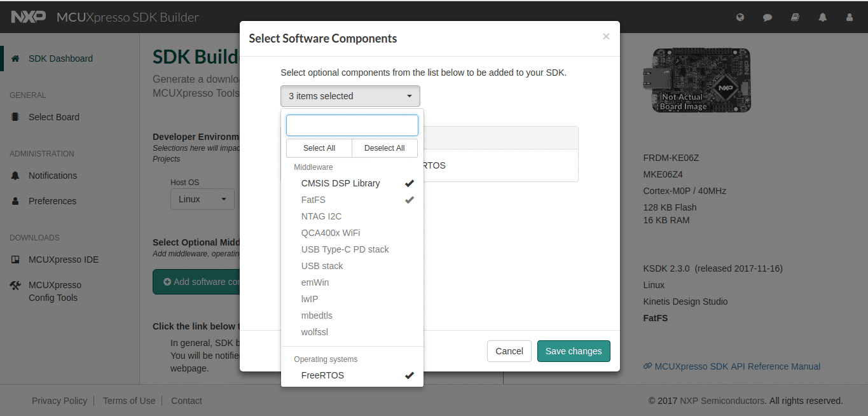The width and height of the screenshot is (868, 416).
Task: Open Contact footer link
Action: [x=186, y=401]
